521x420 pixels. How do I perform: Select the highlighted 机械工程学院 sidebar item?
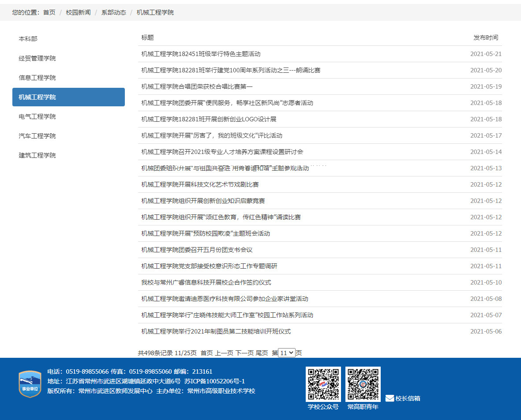click(68, 97)
